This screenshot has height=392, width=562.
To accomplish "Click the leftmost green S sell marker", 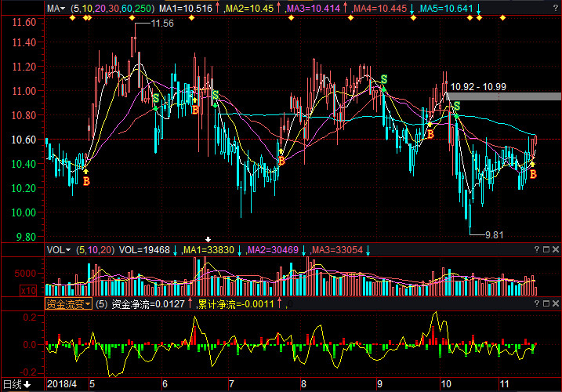I will 155,98.
